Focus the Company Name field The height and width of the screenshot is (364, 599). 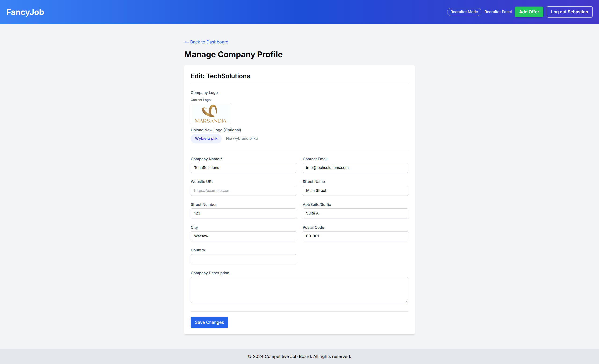(x=243, y=168)
